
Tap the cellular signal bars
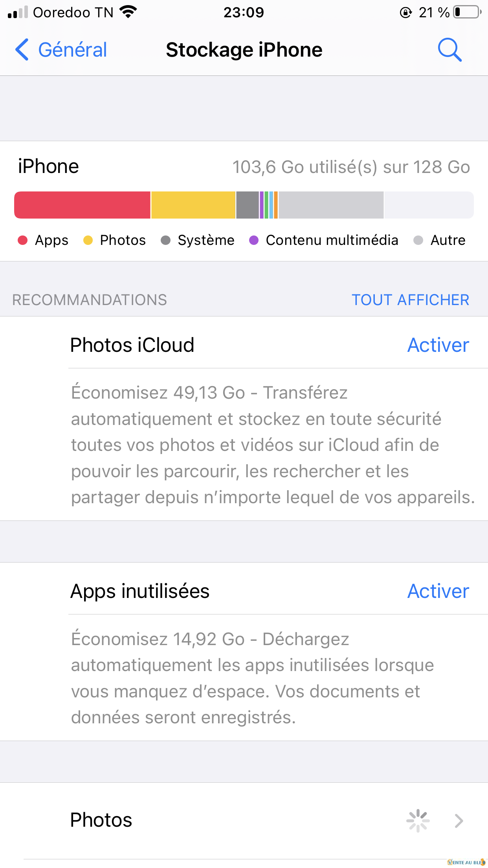coord(18,12)
